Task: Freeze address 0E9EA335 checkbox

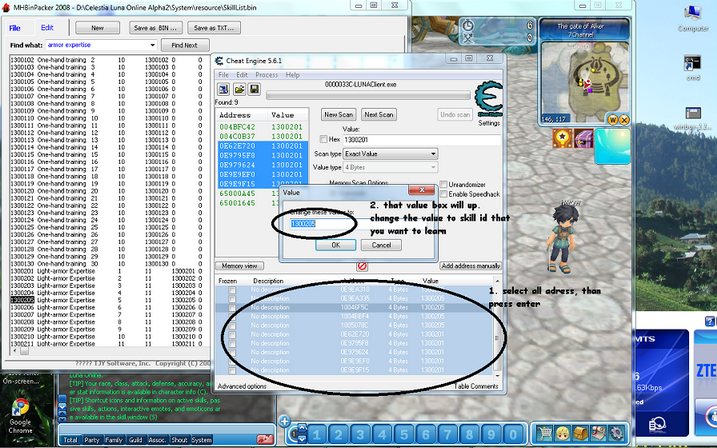Action: [x=232, y=299]
